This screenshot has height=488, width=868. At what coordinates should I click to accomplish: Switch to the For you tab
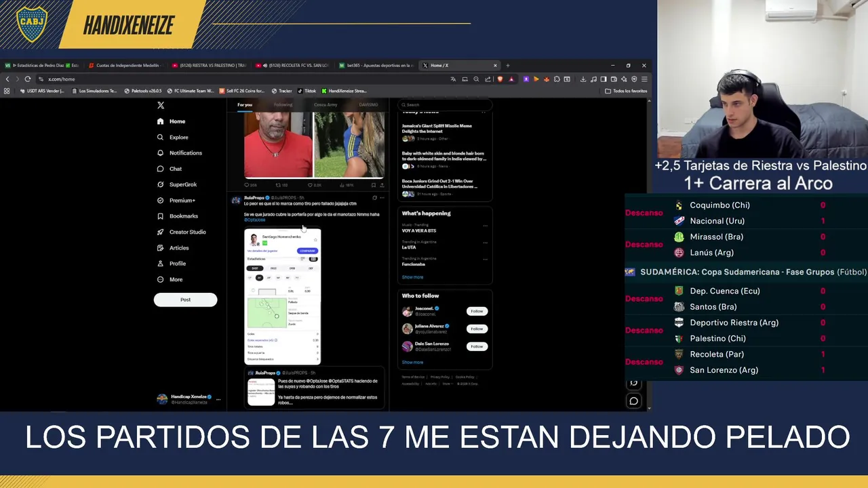(245, 105)
